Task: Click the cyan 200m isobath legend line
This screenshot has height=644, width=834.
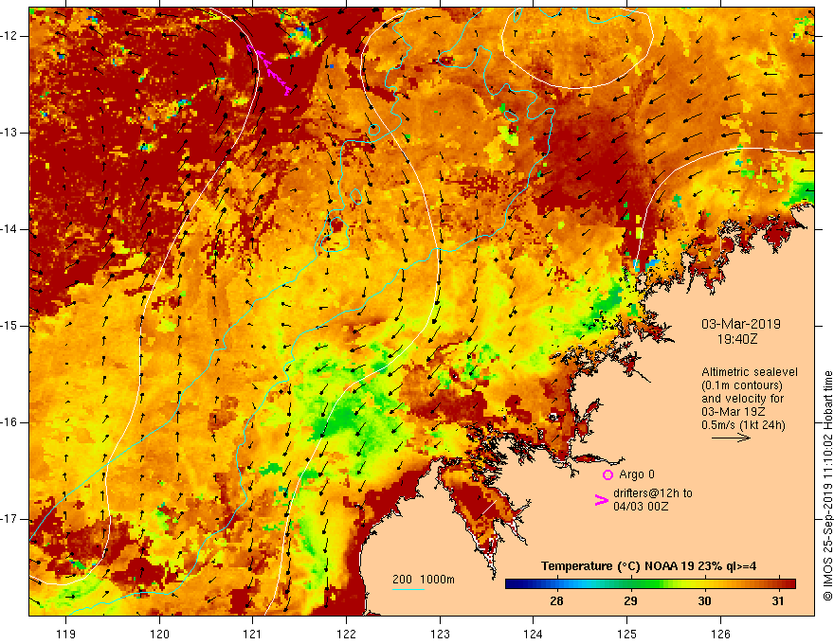Action: (408, 589)
